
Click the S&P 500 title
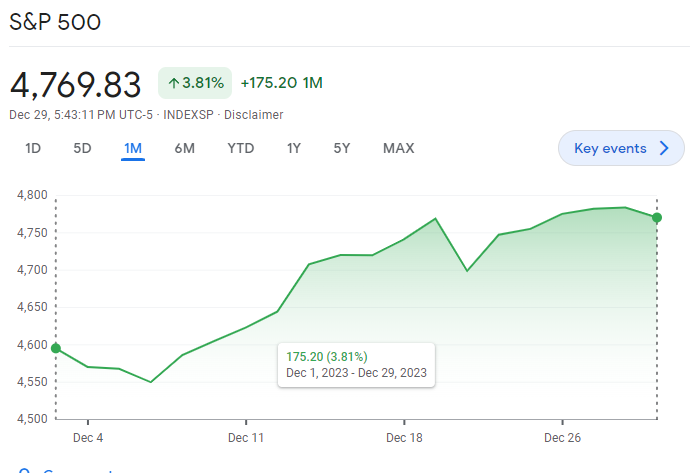click(55, 22)
